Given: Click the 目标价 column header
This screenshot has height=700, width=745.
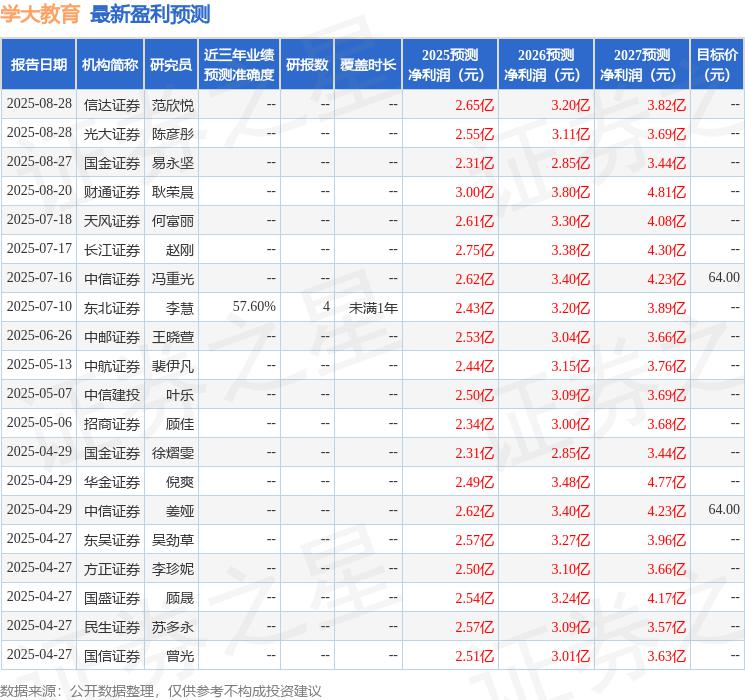Looking at the screenshot, I should tap(717, 65).
